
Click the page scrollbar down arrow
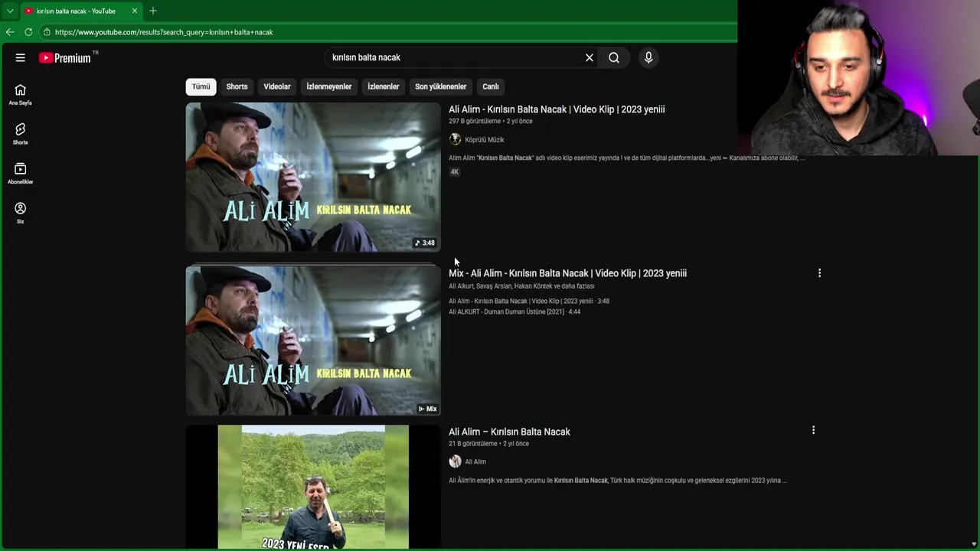click(x=974, y=544)
